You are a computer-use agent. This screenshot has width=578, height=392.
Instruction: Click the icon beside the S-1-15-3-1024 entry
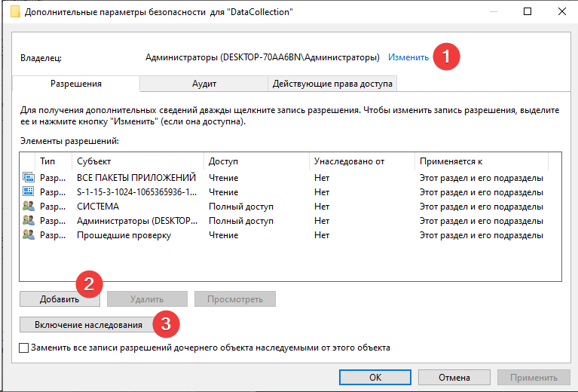(x=29, y=192)
